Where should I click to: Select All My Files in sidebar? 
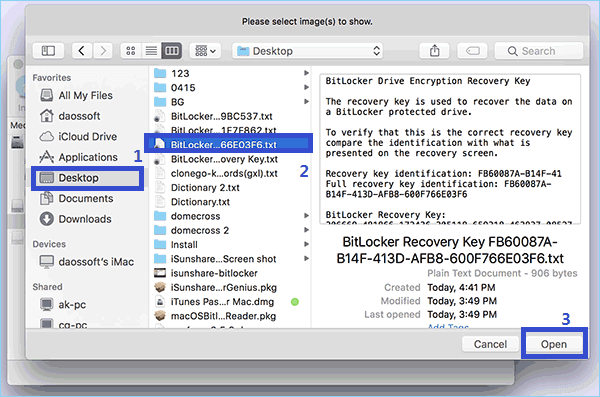pos(85,95)
